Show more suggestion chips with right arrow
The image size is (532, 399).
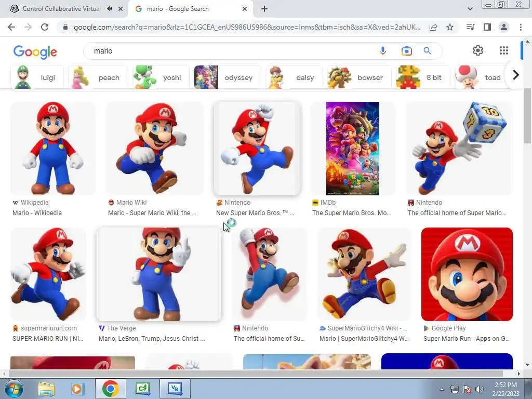pyautogui.click(x=516, y=75)
